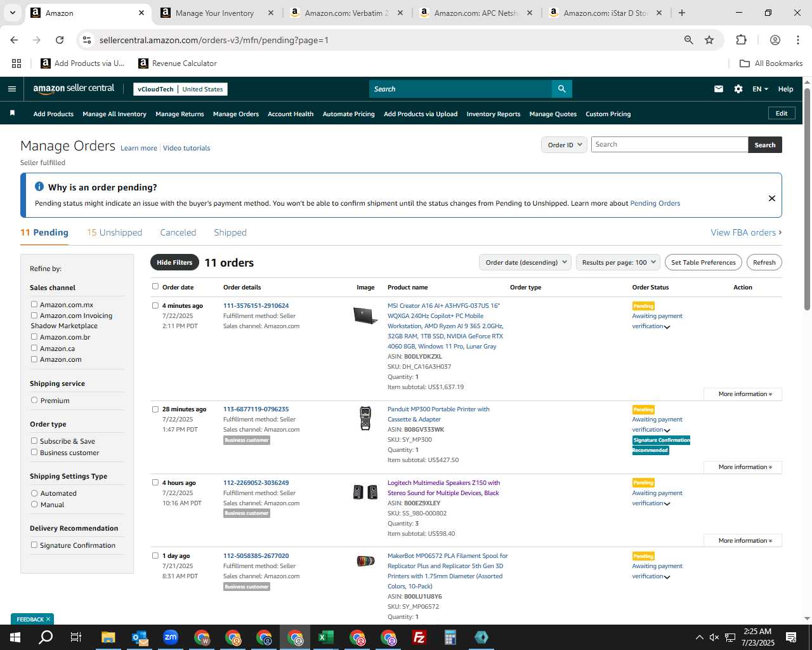Open Account Health menu item

(291, 114)
